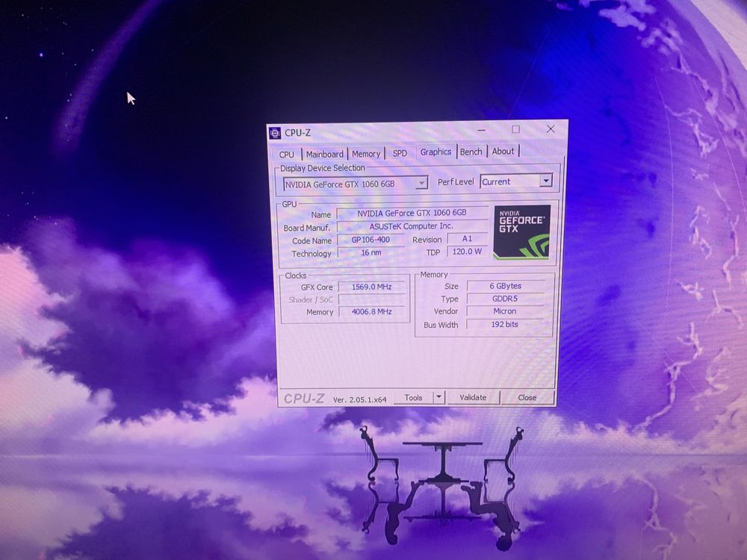
Task: Open the Tools dropdown arrow
Action: tap(438, 397)
